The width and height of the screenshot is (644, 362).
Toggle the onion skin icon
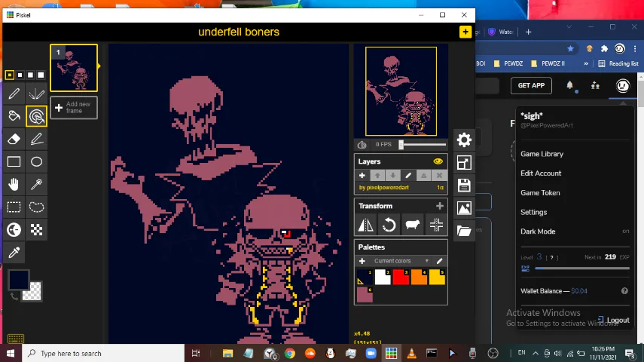(x=362, y=144)
